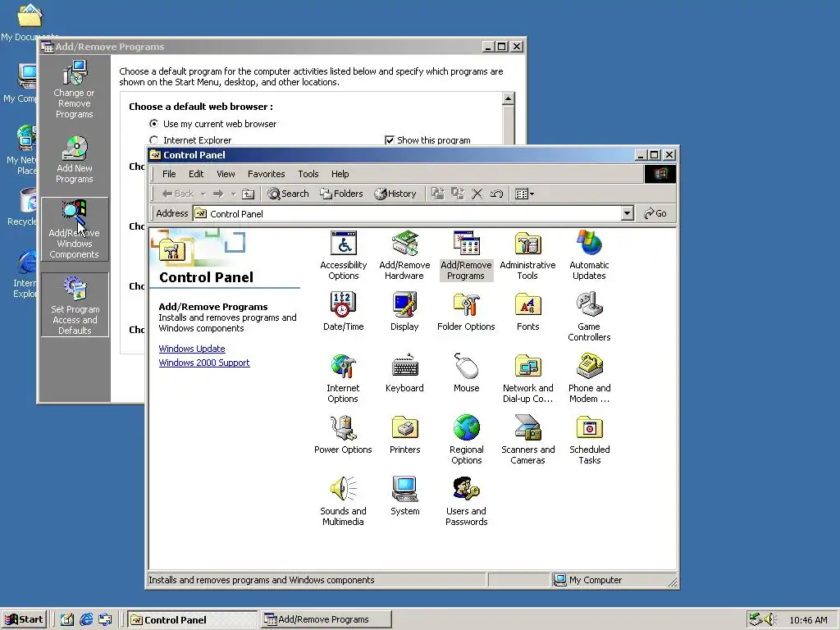Click Delete toolbar icon
The width and height of the screenshot is (840, 630).
tap(477, 194)
